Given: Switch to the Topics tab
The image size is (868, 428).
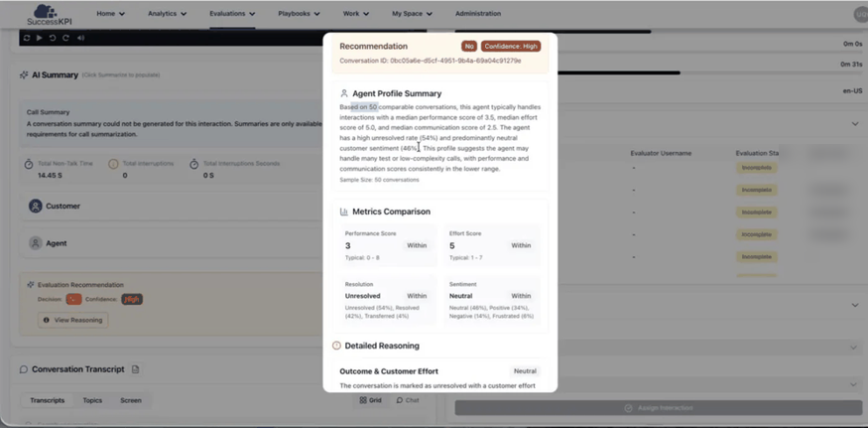Looking at the screenshot, I should (92, 400).
